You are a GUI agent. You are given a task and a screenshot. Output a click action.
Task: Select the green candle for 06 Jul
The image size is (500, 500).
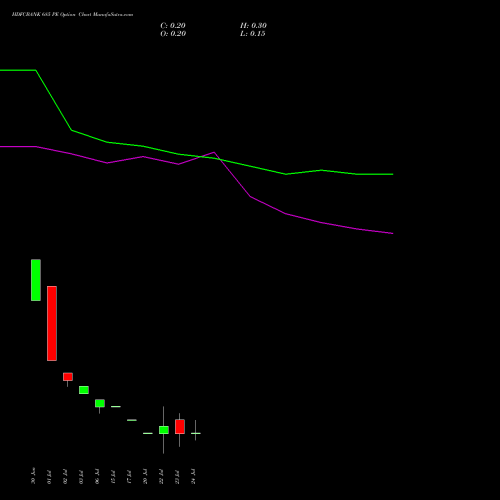tap(100, 403)
